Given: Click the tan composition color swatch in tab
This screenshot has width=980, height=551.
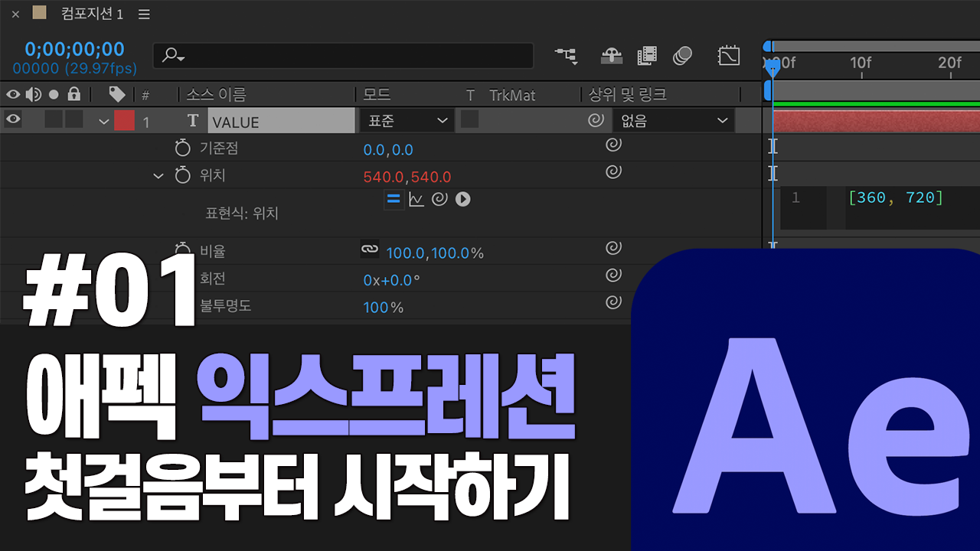Looking at the screenshot, I should click(40, 12).
